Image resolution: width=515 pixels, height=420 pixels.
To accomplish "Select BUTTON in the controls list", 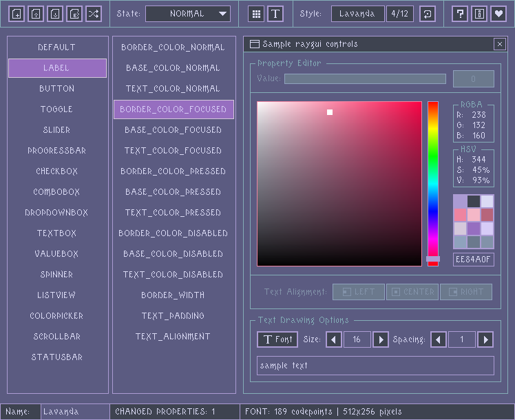I will coord(57,89).
